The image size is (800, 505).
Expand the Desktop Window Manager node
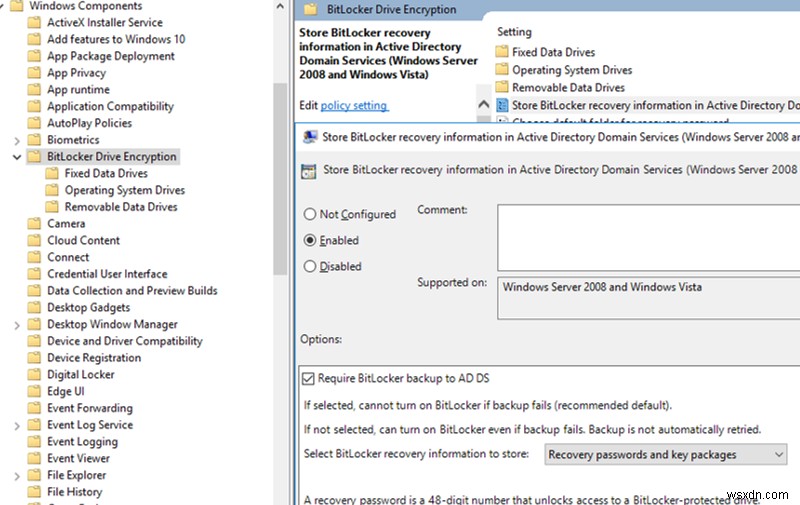tap(17, 325)
